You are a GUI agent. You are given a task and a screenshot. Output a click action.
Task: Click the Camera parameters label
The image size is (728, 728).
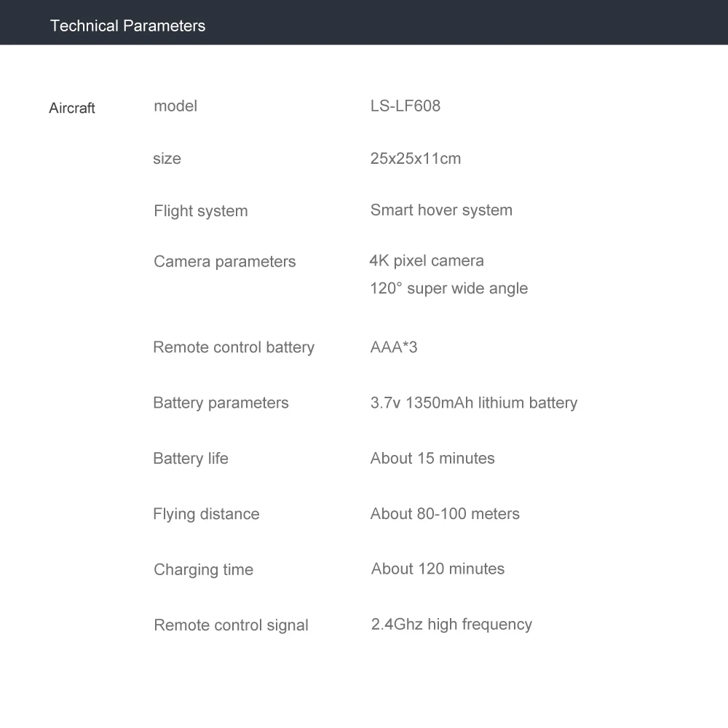(x=224, y=261)
